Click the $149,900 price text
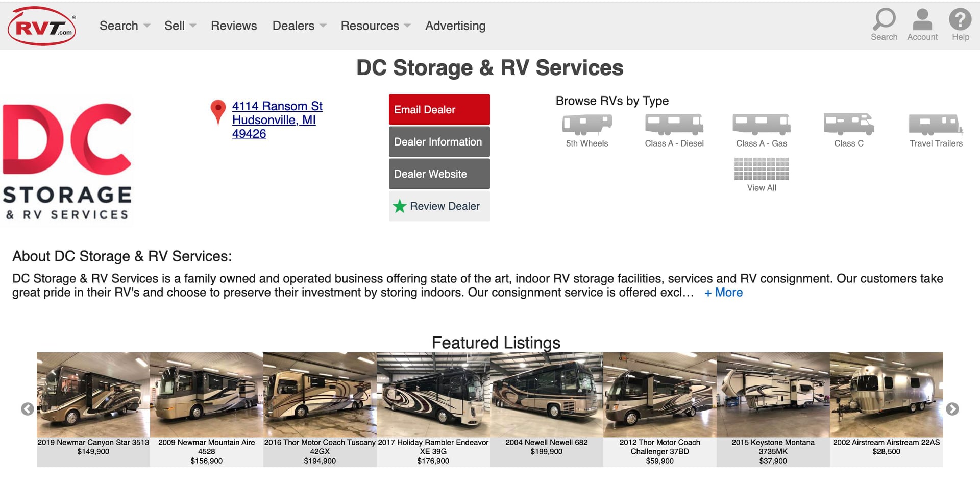Screen dimensions: 980x482 tap(93, 451)
